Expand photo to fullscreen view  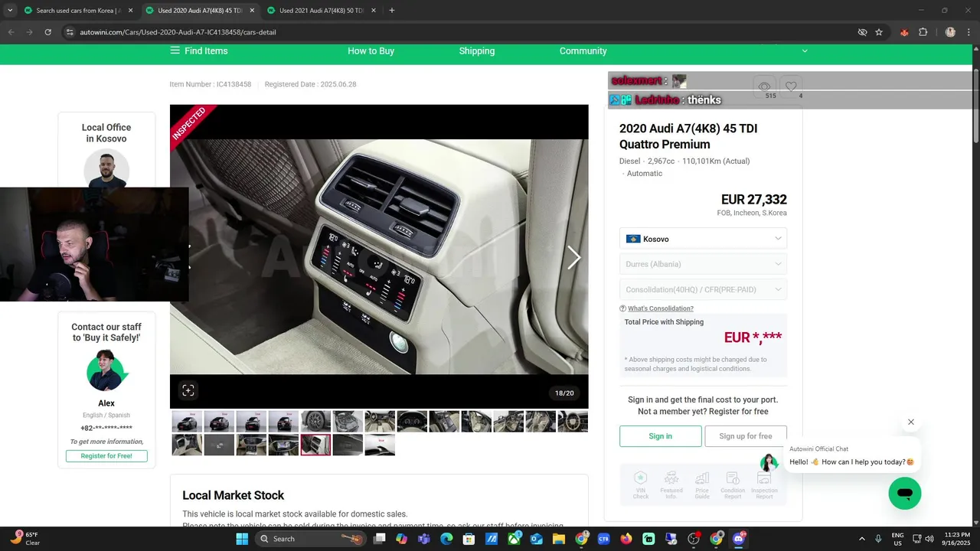point(188,390)
